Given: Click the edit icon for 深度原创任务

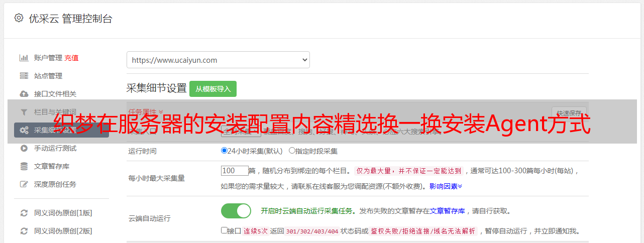Looking at the screenshot, I should (24, 184).
